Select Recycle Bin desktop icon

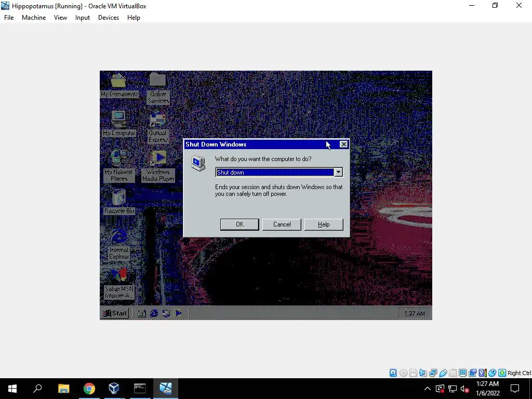tap(119, 202)
